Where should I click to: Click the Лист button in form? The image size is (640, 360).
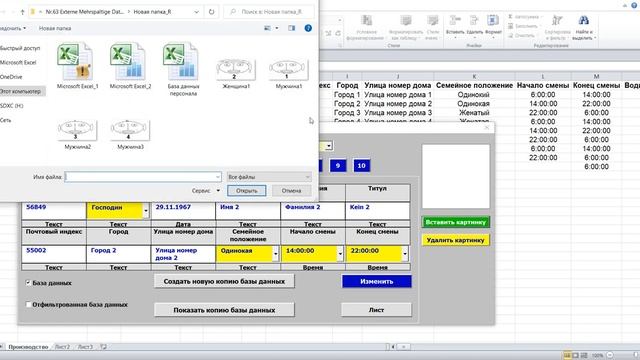pos(376,310)
